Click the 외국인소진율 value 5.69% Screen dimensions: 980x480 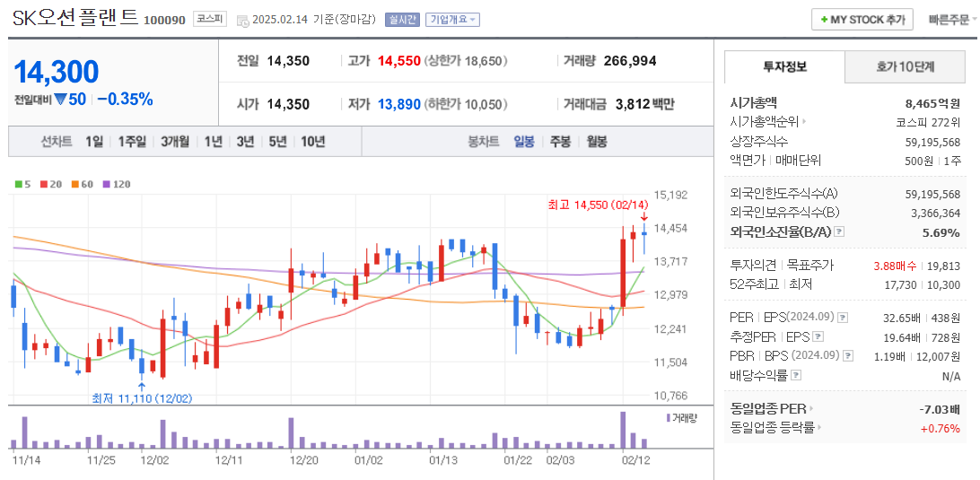pyautogui.click(x=941, y=232)
